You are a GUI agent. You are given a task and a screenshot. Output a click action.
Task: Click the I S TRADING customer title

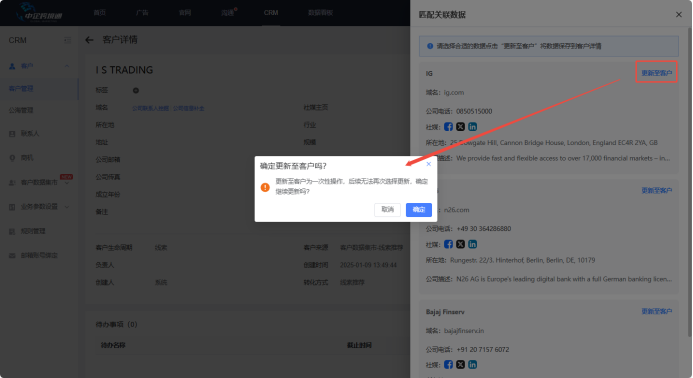[x=124, y=70]
